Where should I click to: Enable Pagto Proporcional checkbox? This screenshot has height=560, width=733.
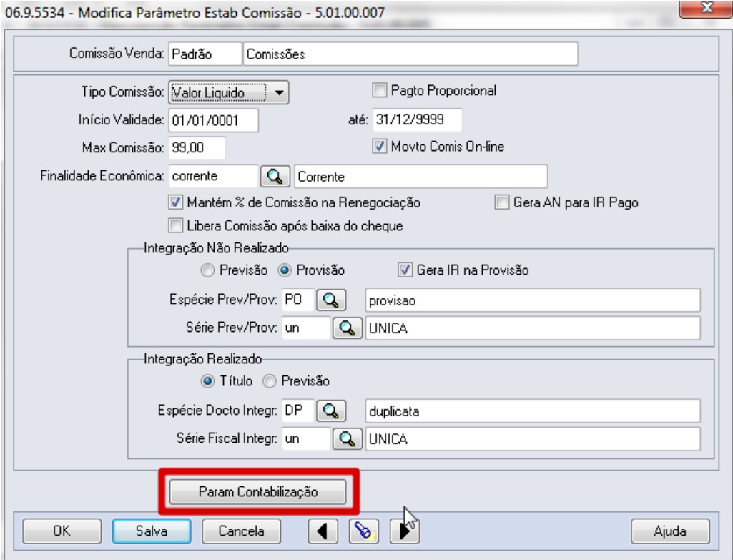point(379,90)
